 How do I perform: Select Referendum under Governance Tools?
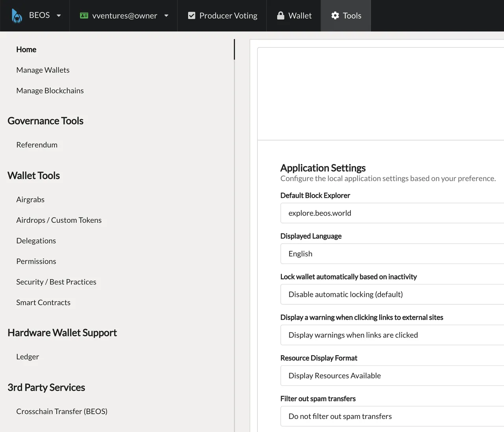click(37, 145)
